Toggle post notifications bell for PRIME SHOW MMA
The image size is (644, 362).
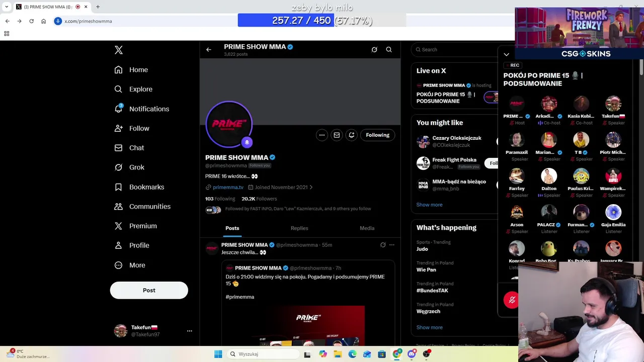352,135
